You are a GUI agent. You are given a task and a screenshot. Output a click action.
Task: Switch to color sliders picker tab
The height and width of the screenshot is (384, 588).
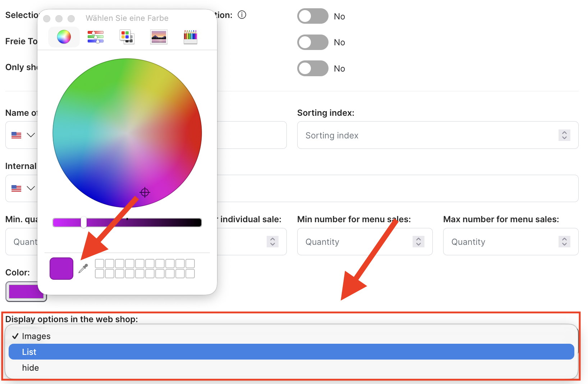tap(95, 37)
